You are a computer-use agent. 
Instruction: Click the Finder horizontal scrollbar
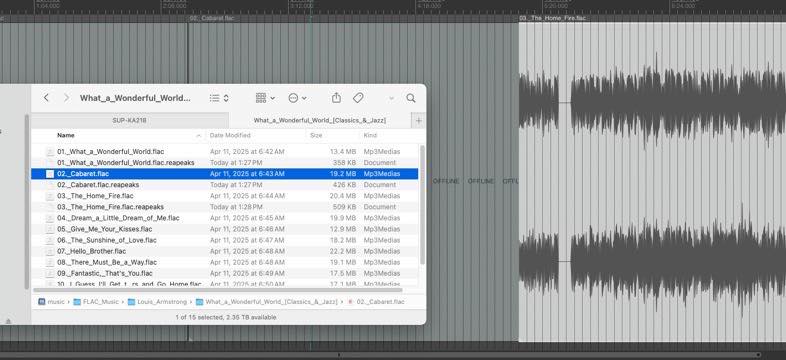click(x=218, y=290)
